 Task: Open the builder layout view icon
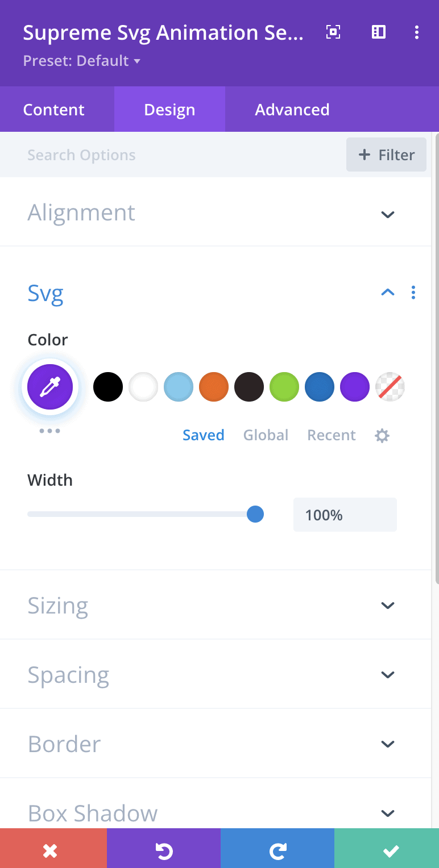pos(378,32)
